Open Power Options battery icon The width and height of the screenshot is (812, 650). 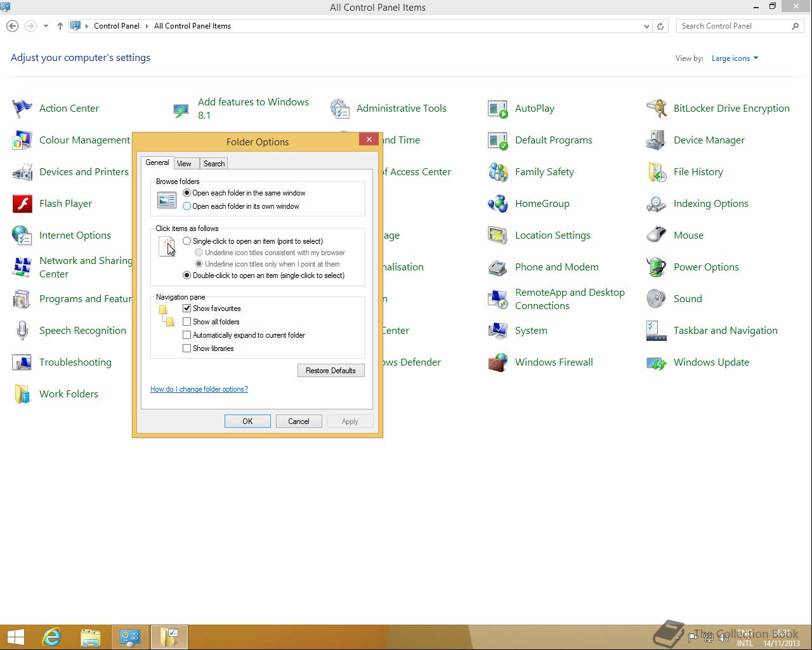coord(657,267)
